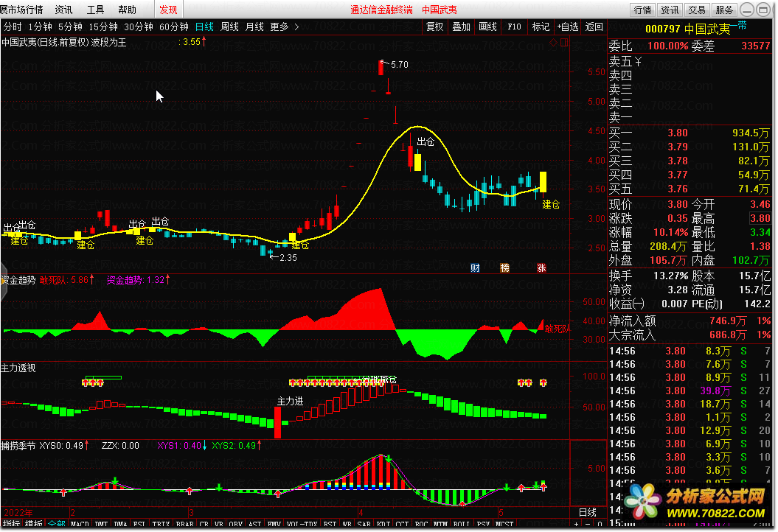Open the 叠加 overlay options

(461, 27)
